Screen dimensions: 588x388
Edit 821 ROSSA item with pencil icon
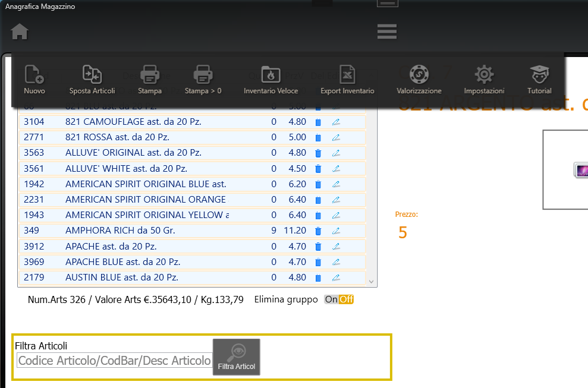tap(336, 138)
